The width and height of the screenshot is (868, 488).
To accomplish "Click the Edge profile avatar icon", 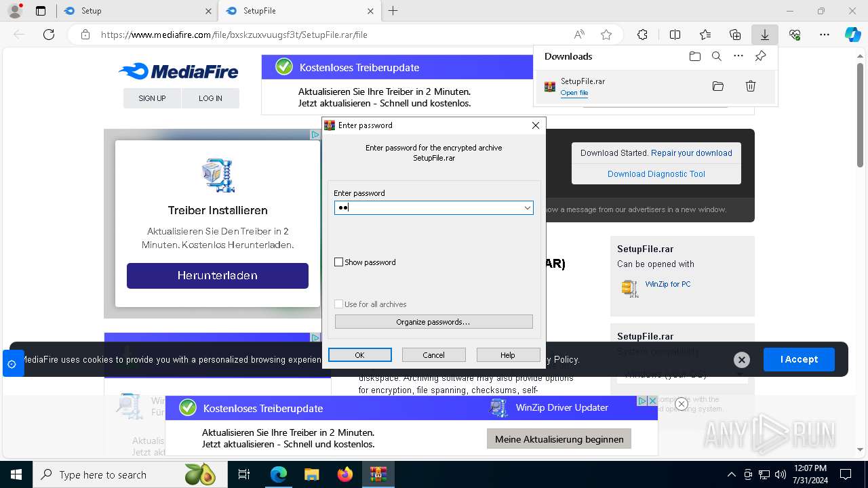I will coord(14,11).
